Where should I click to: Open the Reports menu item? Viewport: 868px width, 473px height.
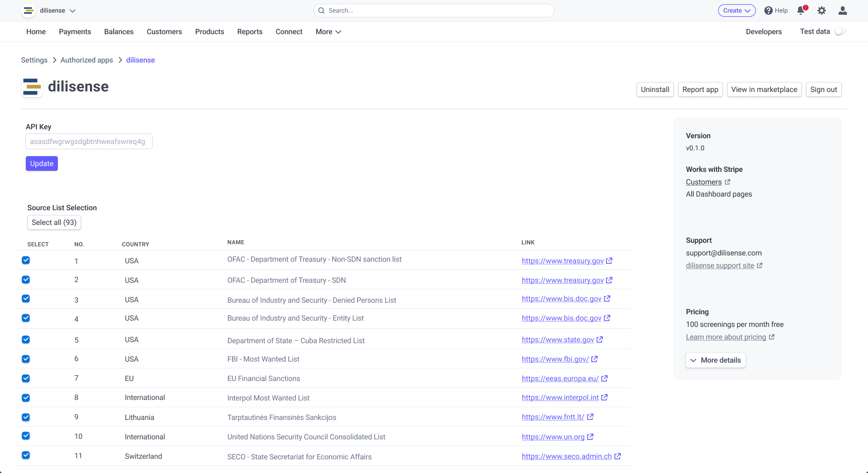(x=249, y=32)
